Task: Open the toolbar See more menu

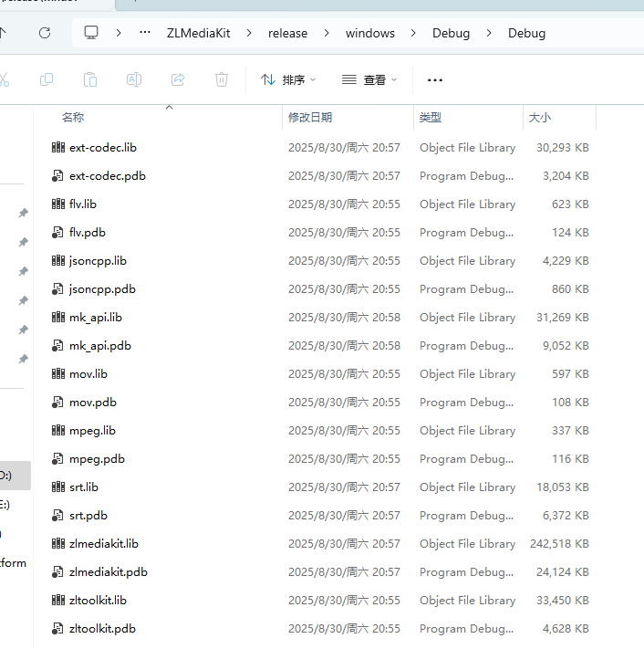Action: pyautogui.click(x=435, y=80)
